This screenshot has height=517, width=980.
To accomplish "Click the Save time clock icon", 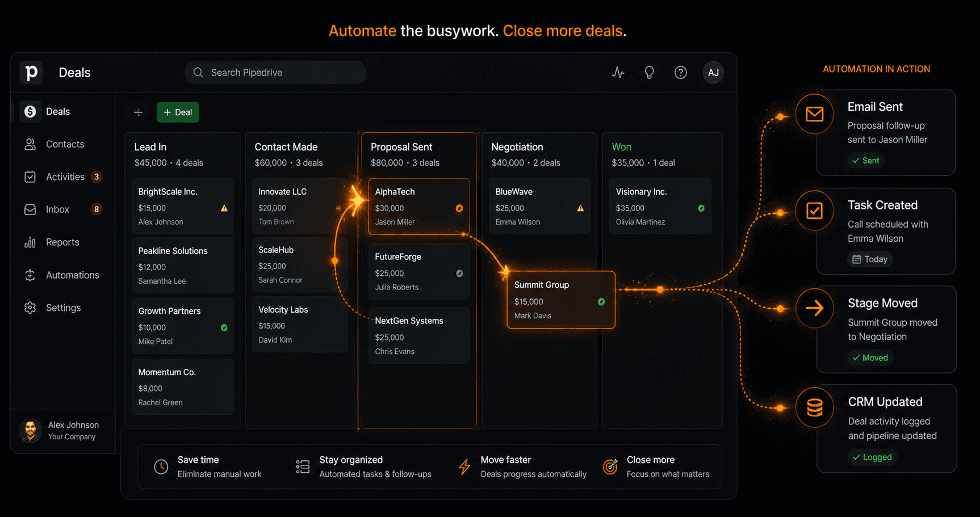I will click(161, 467).
